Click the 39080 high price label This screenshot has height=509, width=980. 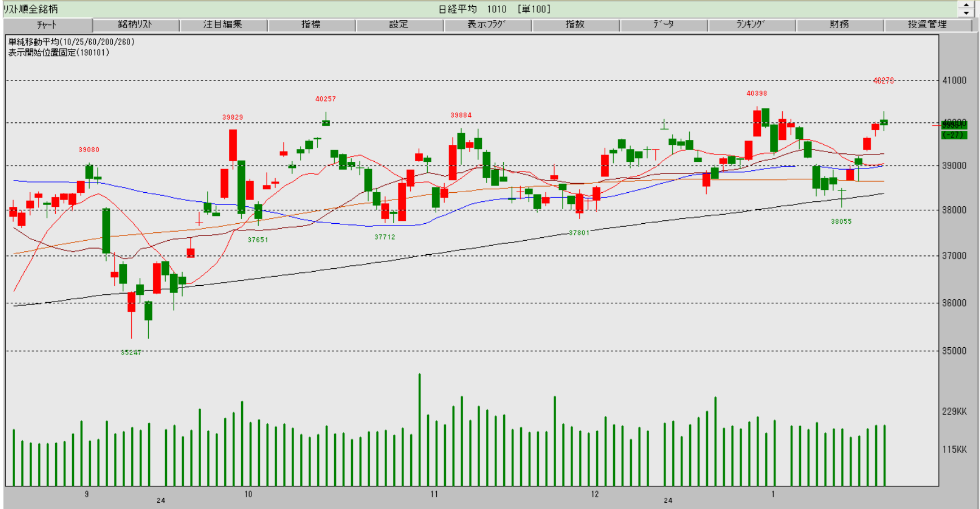(89, 149)
